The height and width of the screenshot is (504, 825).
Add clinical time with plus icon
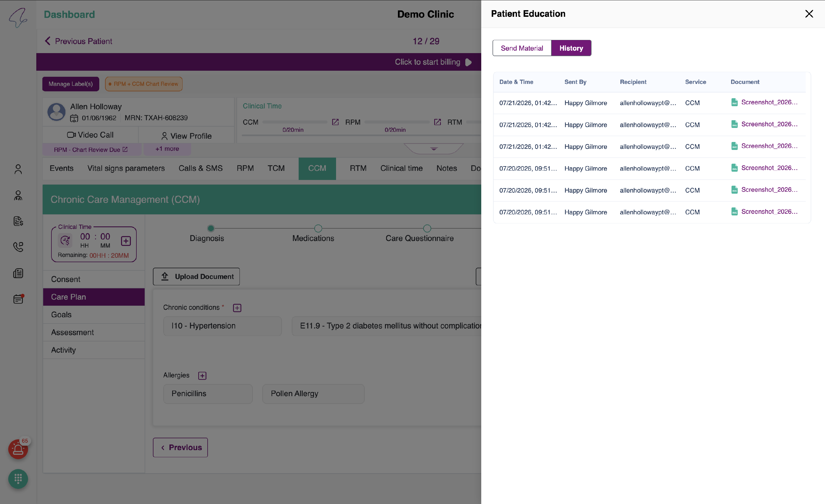tap(126, 241)
